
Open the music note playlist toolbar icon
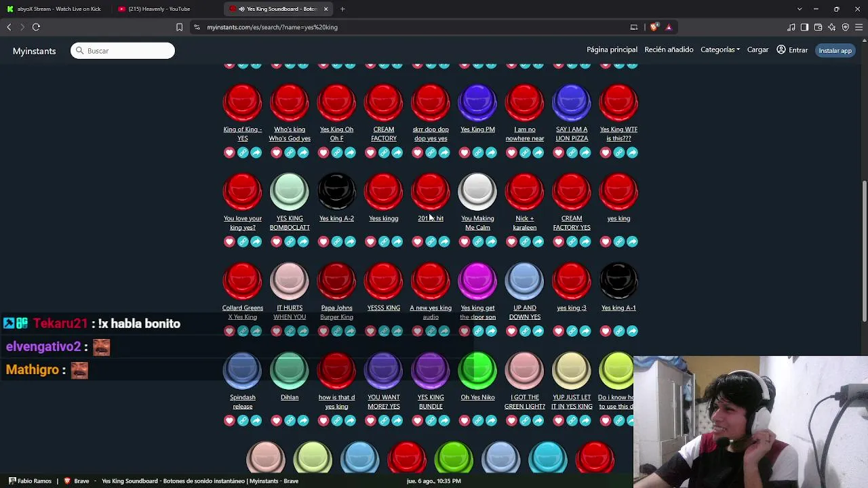pyautogui.click(x=791, y=27)
